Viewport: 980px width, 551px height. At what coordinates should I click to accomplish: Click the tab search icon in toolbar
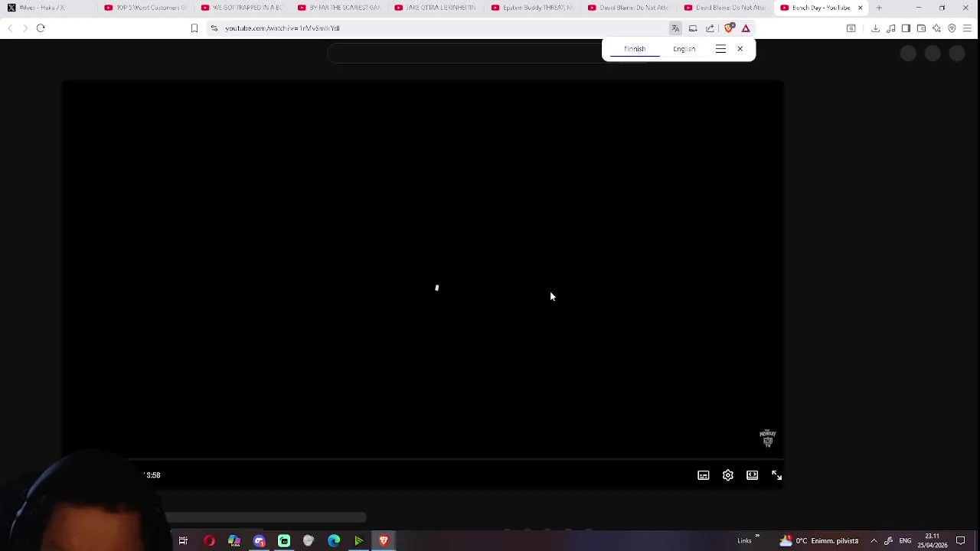851,28
